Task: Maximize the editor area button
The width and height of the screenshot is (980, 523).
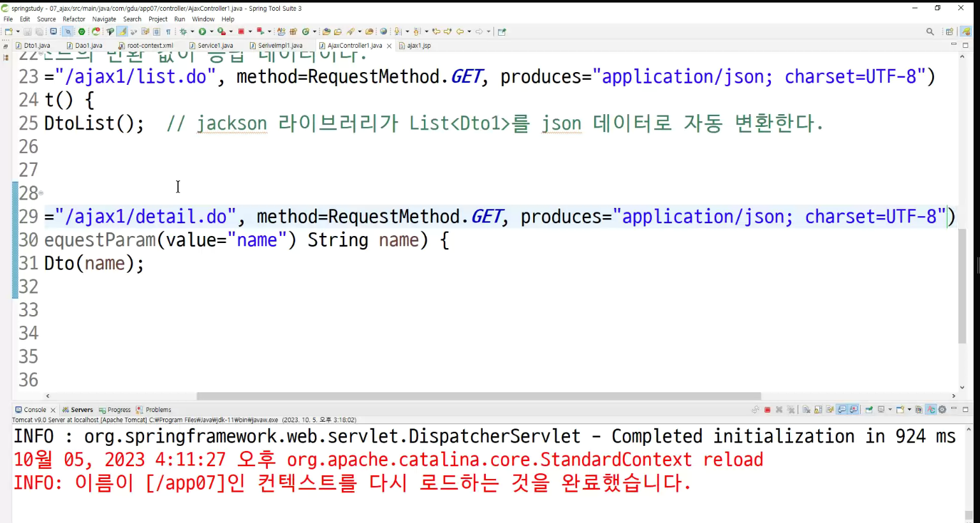Action: click(x=965, y=45)
